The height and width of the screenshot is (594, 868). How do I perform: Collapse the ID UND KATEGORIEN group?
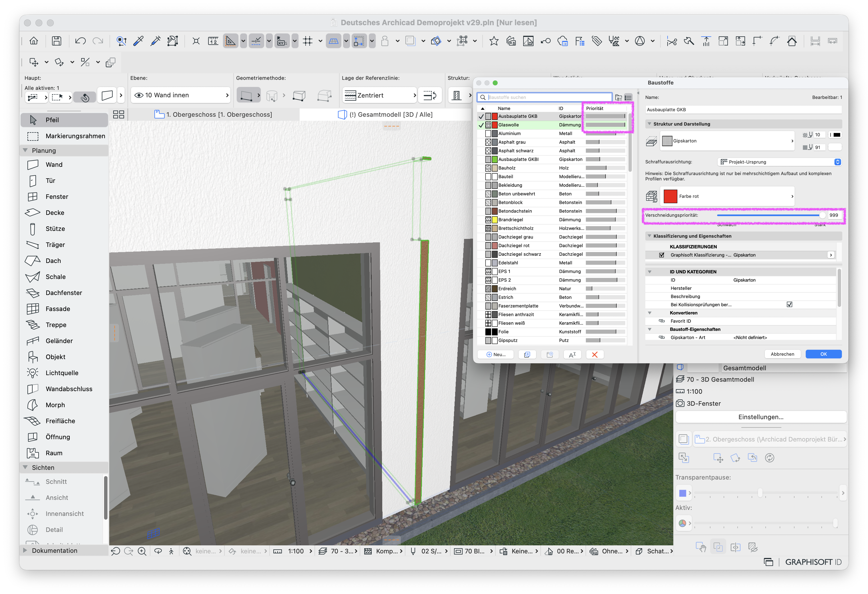pyautogui.click(x=650, y=272)
